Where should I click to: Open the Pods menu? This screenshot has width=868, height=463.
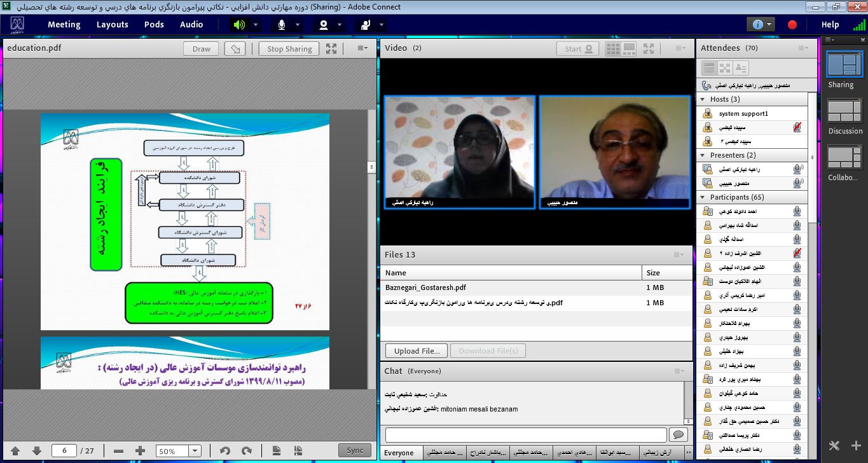click(154, 25)
